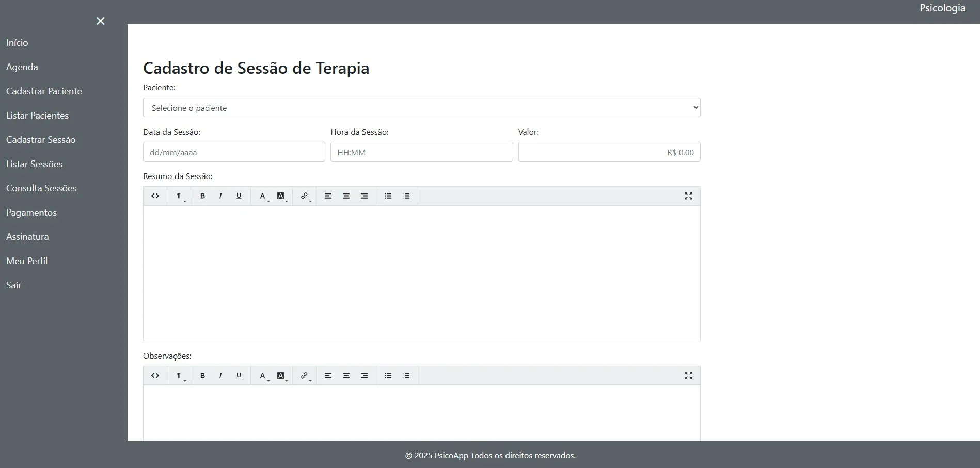The image size is (980, 468).
Task: Insert a link in the Resumo da Sessão editor
Action: (x=304, y=196)
